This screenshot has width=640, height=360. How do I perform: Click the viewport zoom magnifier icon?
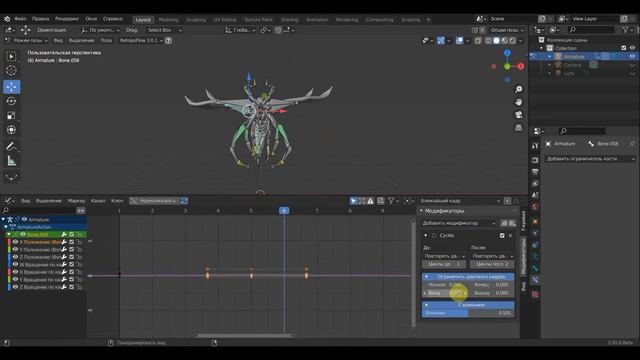click(518, 89)
